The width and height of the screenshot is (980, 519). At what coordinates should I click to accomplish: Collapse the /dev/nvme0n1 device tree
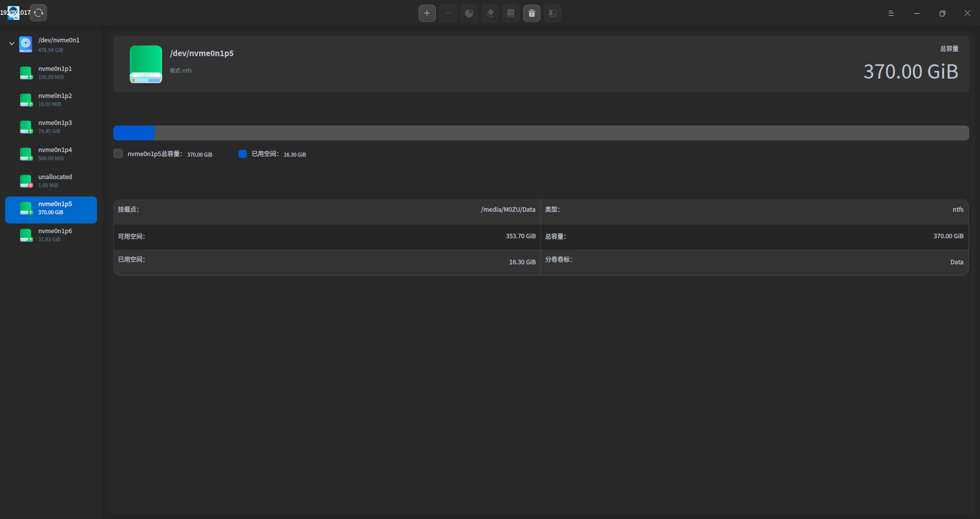[11, 43]
